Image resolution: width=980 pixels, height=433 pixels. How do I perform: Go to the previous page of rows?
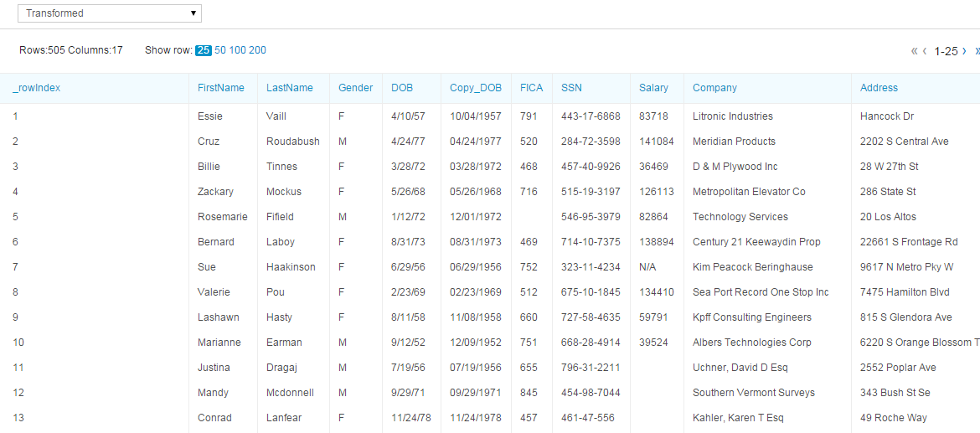925,51
